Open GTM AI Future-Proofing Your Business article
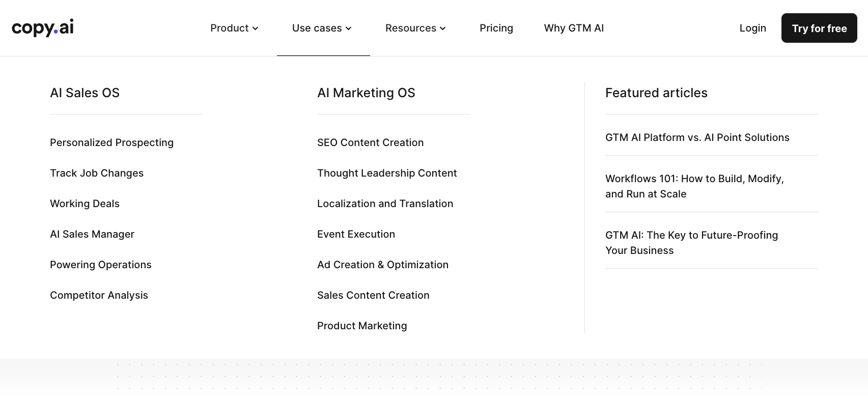The width and height of the screenshot is (868, 399). pos(691,243)
